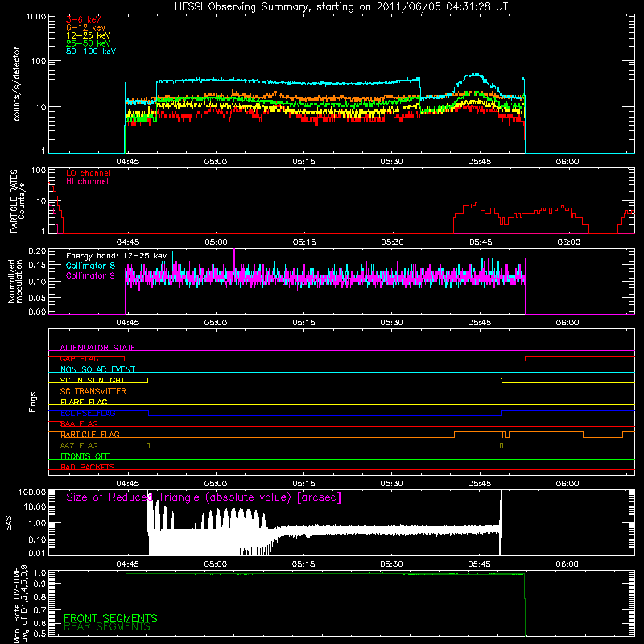
Task: Click the BAD_PACKETS flag label
Action: pyautogui.click(x=88, y=467)
